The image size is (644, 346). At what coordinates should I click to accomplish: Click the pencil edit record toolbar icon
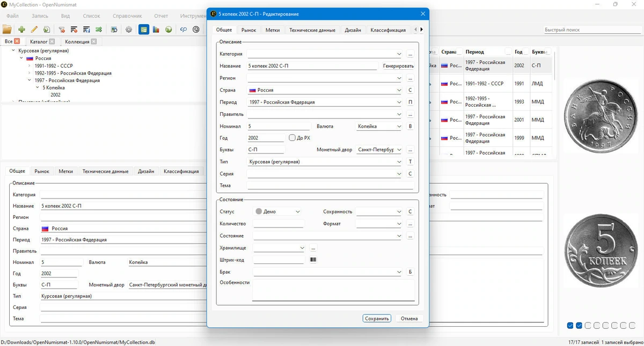click(34, 30)
